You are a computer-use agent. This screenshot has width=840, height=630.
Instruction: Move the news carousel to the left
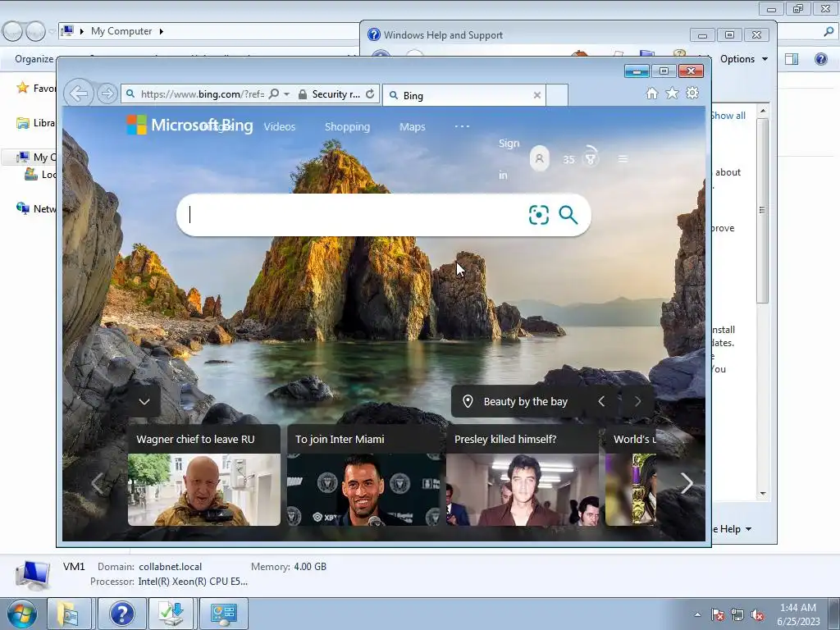[x=97, y=483]
